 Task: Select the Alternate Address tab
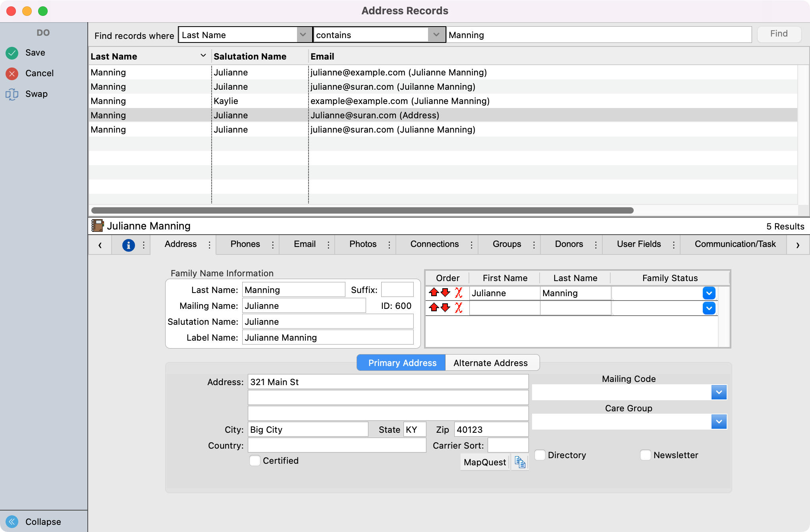click(490, 363)
